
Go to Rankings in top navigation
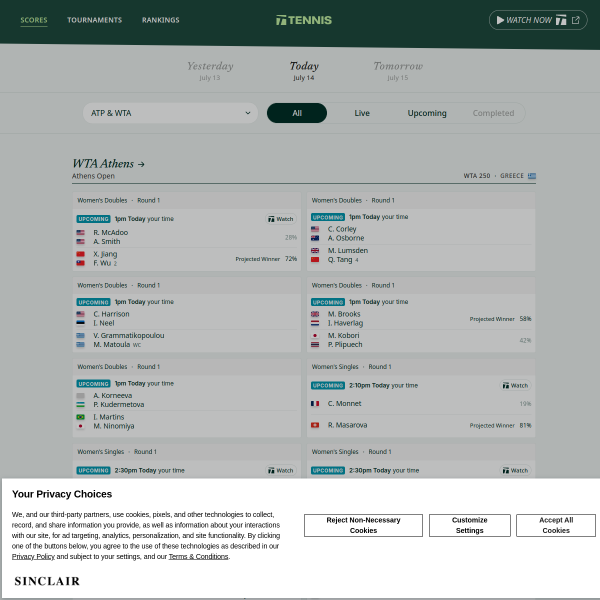(161, 20)
